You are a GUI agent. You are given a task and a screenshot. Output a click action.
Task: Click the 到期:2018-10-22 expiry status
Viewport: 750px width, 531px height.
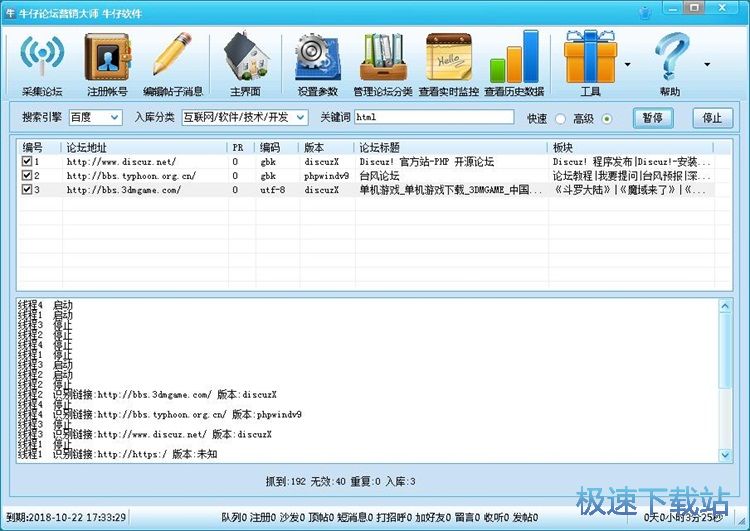tap(66, 517)
